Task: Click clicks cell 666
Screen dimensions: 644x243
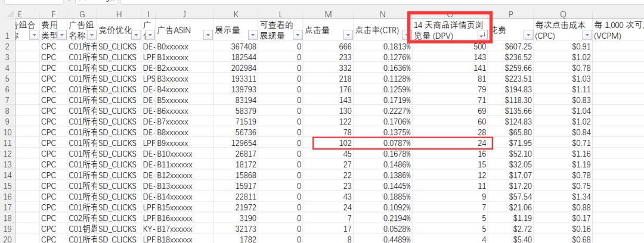Action: [328, 46]
